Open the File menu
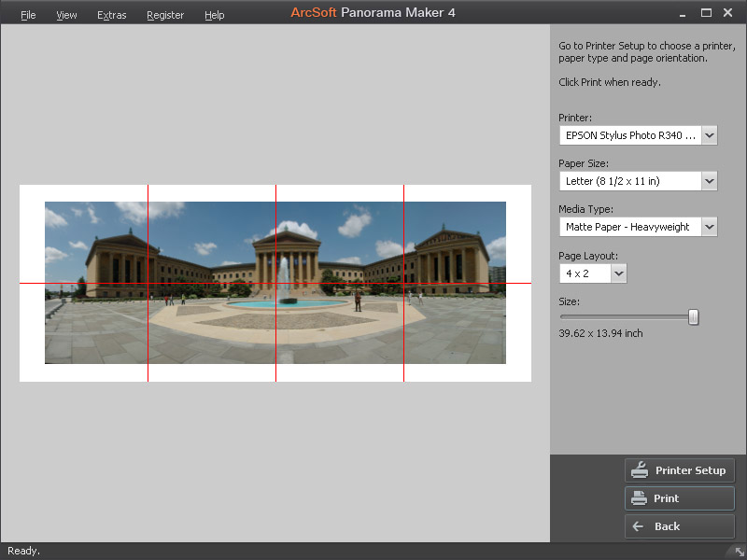 pos(28,15)
